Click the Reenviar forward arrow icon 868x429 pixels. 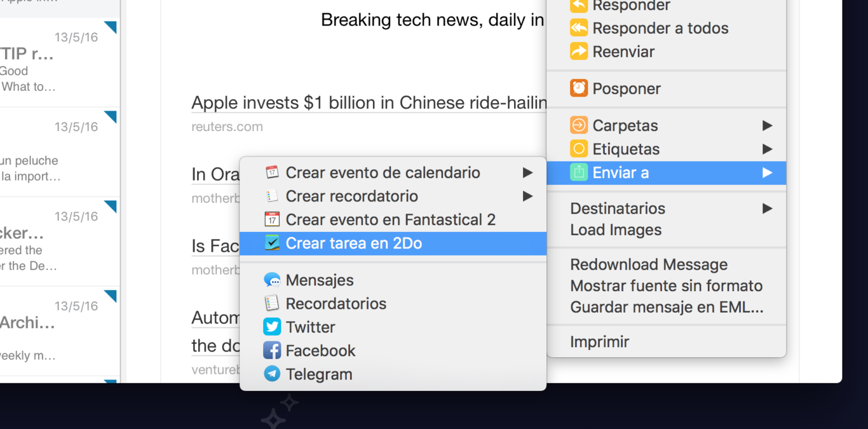click(x=578, y=51)
